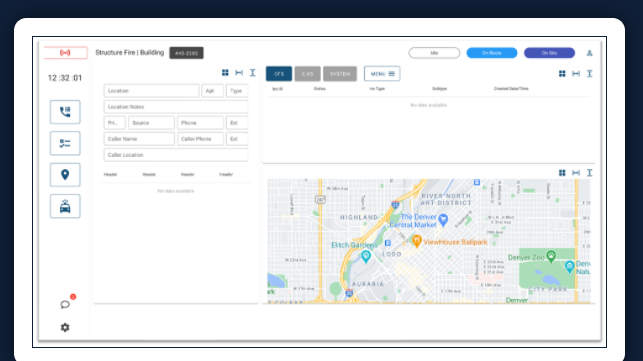Click grid layout icon in call form panel
Screen dimensions: 643x361
(225, 73)
